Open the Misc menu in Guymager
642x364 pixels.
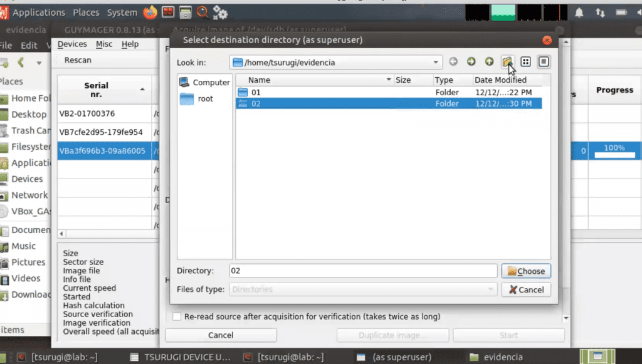(104, 44)
